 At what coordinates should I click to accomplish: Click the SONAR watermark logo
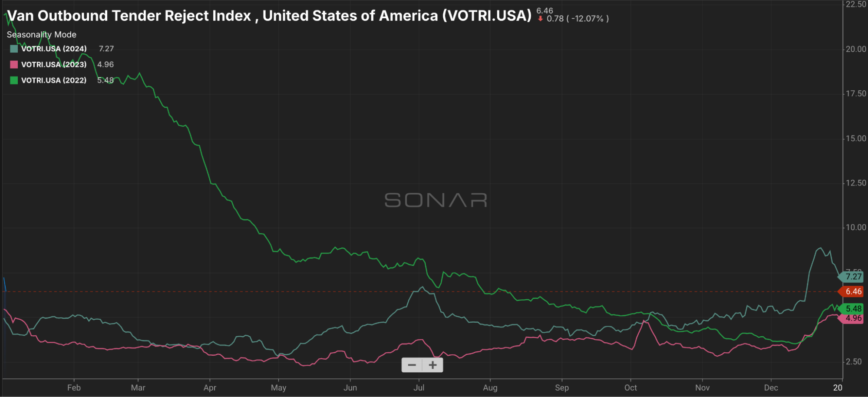pyautogui.click(x=436, y=200)
